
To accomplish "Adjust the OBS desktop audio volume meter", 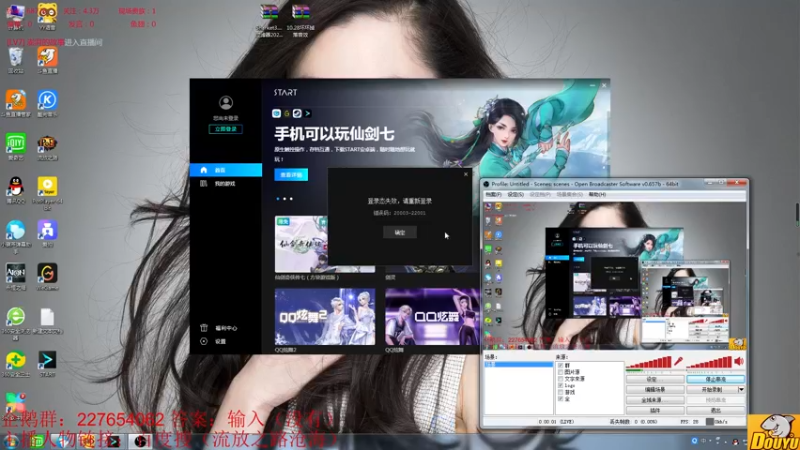I will (709, 362).
